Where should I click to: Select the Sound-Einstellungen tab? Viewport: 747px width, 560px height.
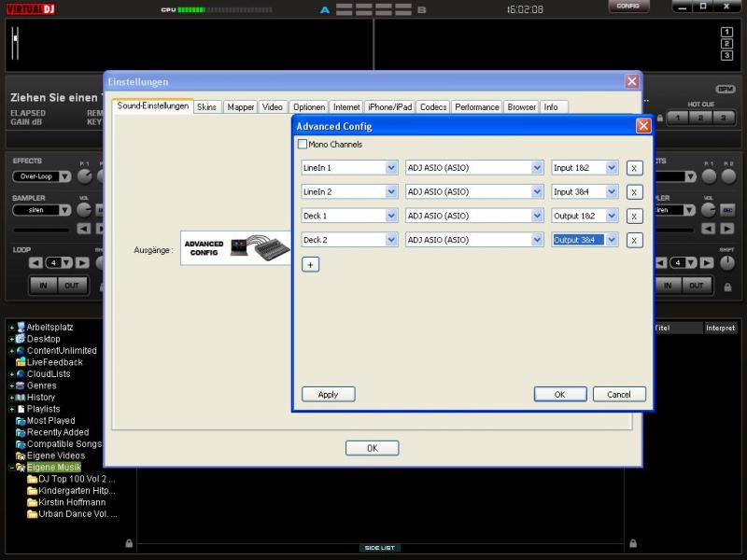click(153, 105)
